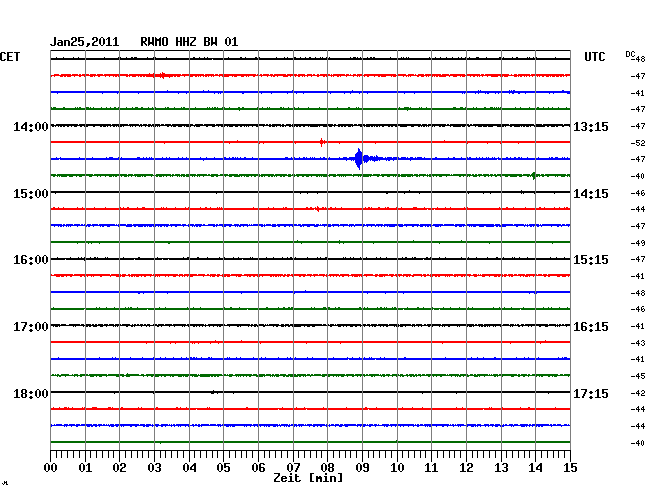Select the 16:00 CET time label
The width and height of the screenshot is (650, 494).
(x=31, y=260)
